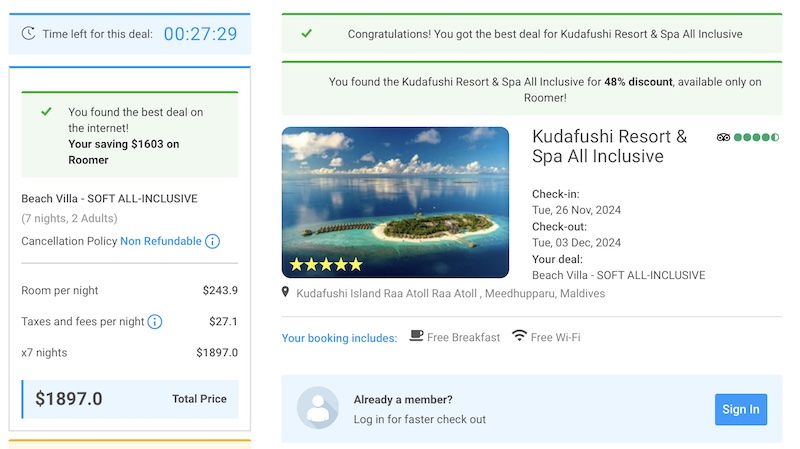
Task: Open the taxes and fees info icon
Action: [x=155, y=322]
